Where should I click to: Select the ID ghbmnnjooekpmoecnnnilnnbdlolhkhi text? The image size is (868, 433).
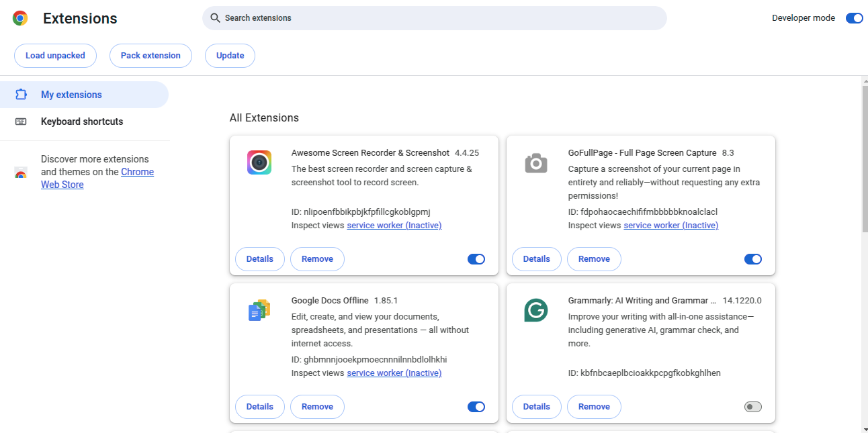click(370, 360)
